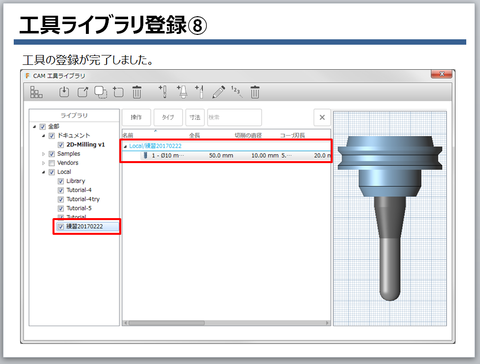Uncheck the Library checkbox
This screenshot has height=364, width=480.
coord(61,181)
